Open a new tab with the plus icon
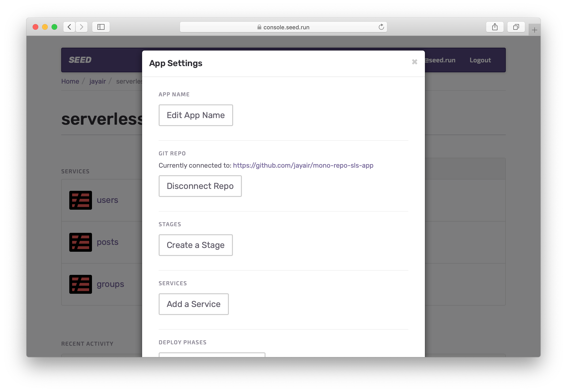Viewport: 567px width, 392px height. coord(534,30)
